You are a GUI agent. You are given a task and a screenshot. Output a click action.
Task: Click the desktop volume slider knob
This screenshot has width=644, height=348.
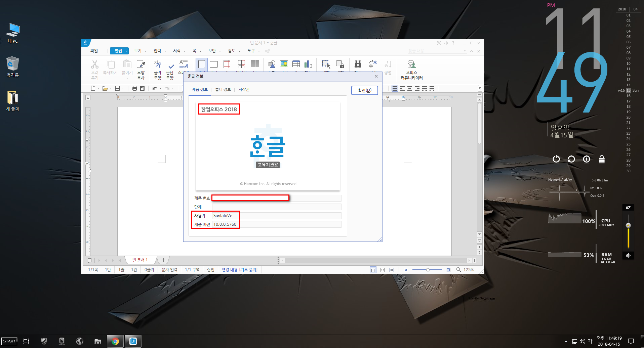[628, 225]
